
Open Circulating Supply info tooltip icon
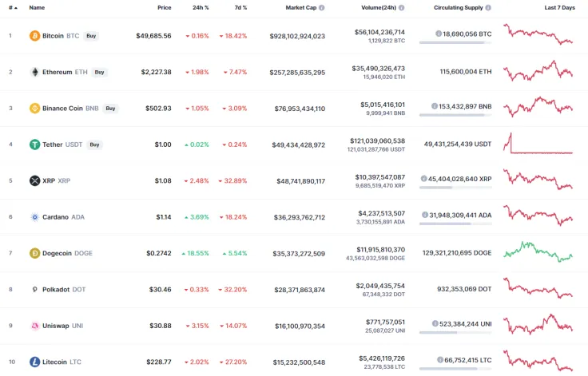[x=488, y=7]
